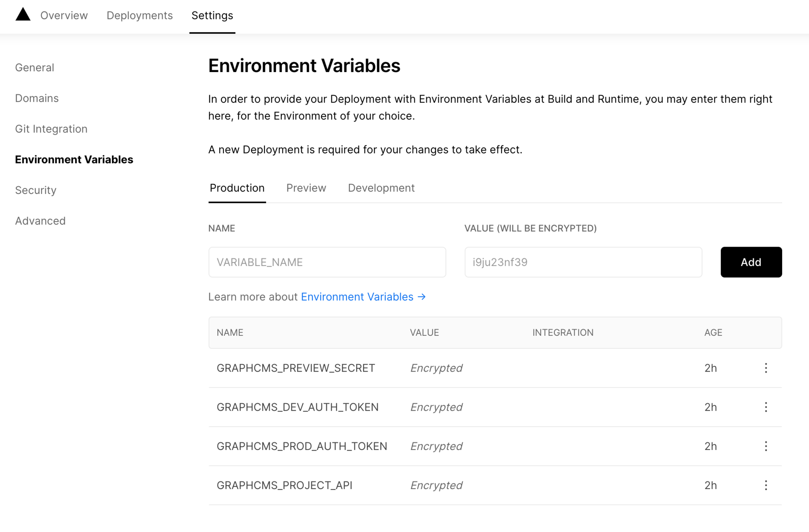Click the Vercel triangle logo

23,15
